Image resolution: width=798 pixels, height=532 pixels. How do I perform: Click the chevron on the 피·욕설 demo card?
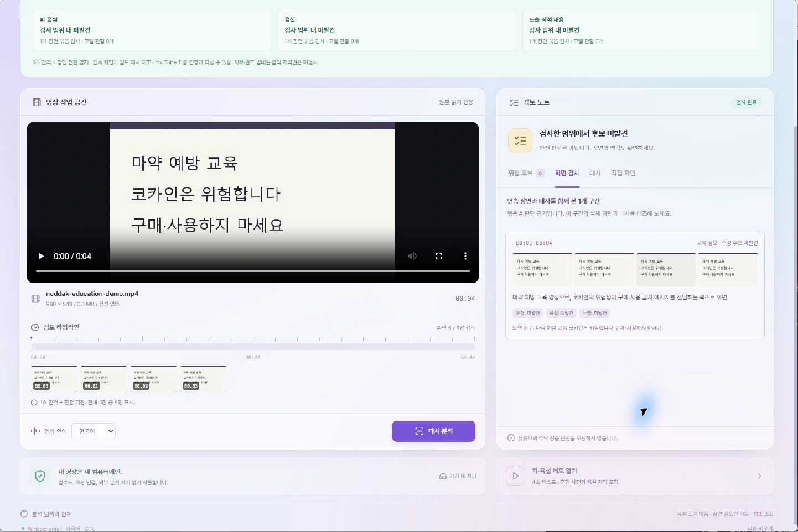coord(759,476)
